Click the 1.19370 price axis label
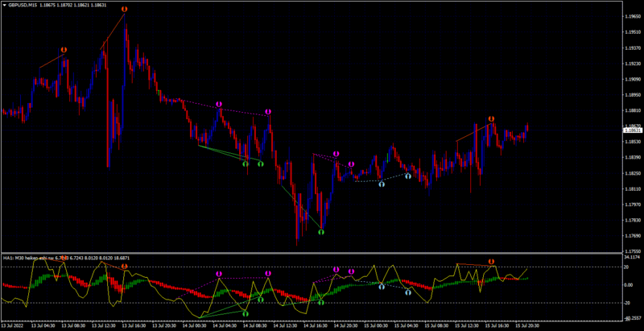Image resolution: width=644 pixels, height=331 pixels. pyautogui.click(x=632, y=48)
